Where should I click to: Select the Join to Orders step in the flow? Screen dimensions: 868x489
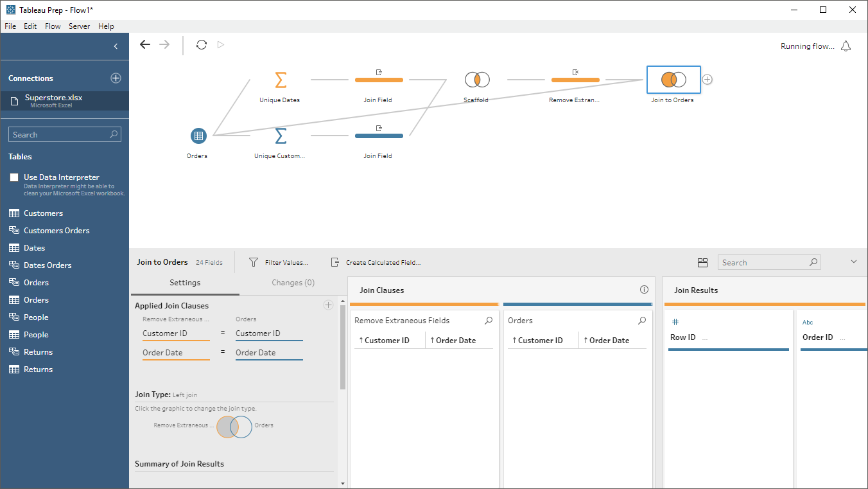coord(673,80)
